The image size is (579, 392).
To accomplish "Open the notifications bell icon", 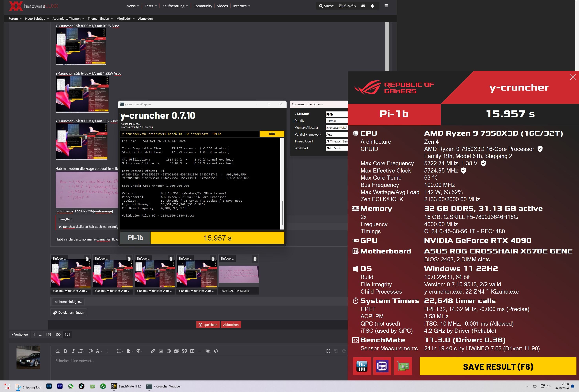I will click(x=372, y=6).
